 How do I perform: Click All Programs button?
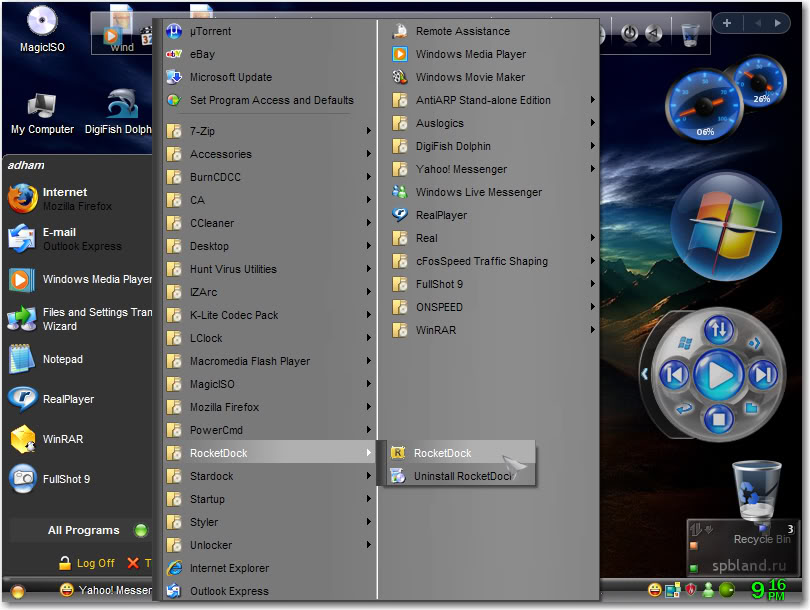[84, 530]
